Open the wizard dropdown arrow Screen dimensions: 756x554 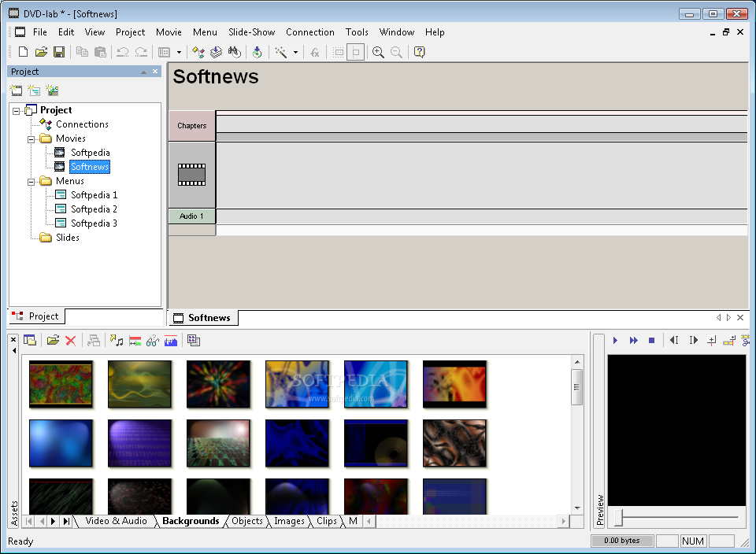pos(295,52)
